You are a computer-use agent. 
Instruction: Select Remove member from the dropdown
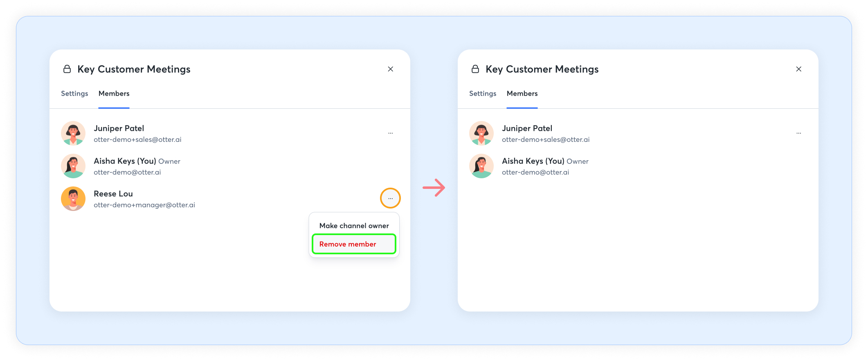[x=348, y=244]
